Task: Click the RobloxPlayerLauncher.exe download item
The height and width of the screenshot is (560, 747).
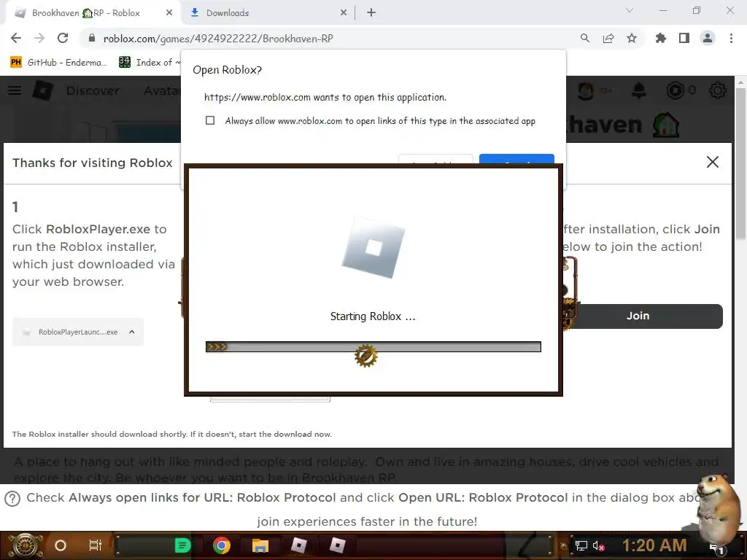Action: pos(77,332)
